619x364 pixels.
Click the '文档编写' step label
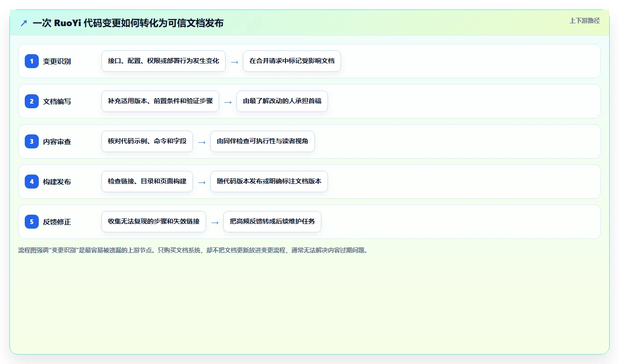pyautogui.click(x=57, y=101)
